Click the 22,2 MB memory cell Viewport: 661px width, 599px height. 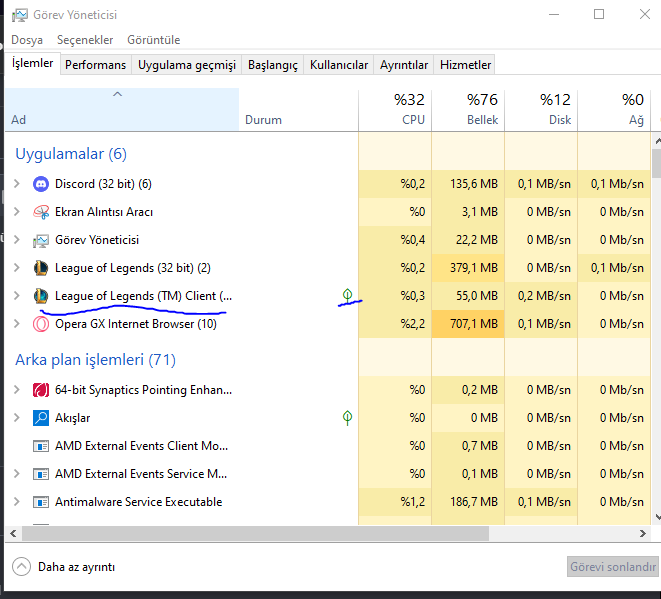468,240
